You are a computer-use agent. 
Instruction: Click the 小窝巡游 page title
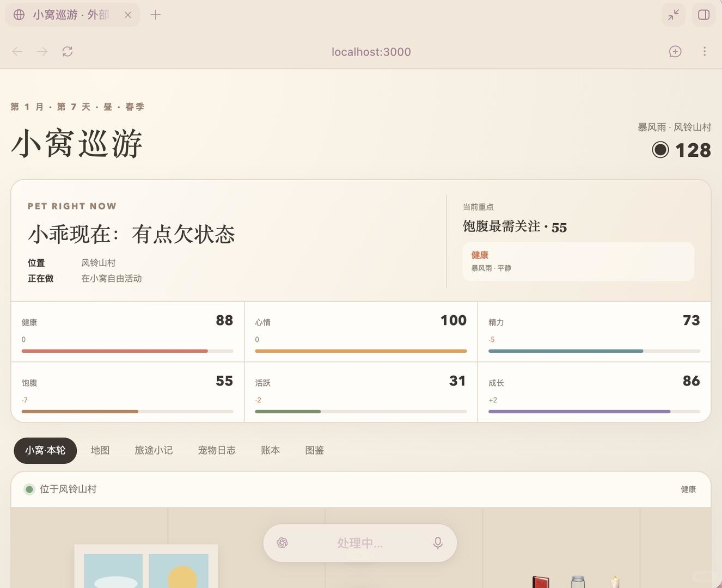coord(77,144)
